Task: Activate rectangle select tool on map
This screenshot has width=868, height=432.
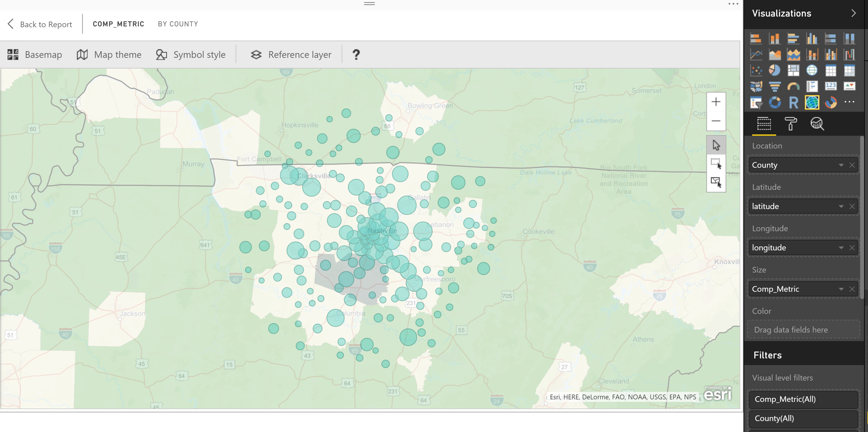Action: pyautogui.click(x=716, y=164)
